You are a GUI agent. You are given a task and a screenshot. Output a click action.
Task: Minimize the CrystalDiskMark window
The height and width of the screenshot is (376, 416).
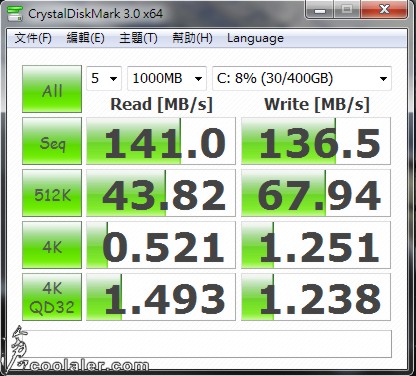[x=320, y=10]
